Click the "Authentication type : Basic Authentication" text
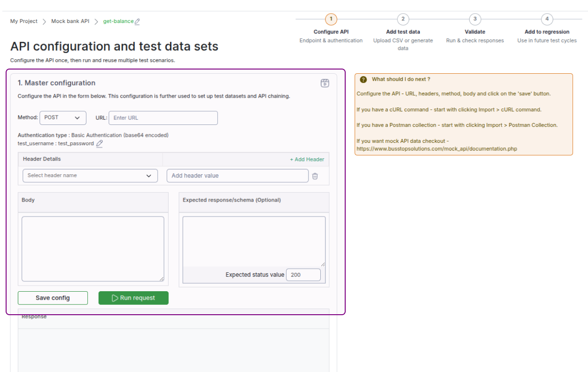This screenshot has width=588, height=372. [x=93, y=135]
